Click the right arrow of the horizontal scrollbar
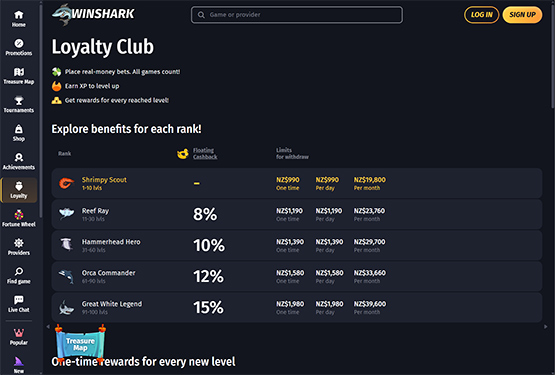 pyautogui.click(x=545, y=326)
